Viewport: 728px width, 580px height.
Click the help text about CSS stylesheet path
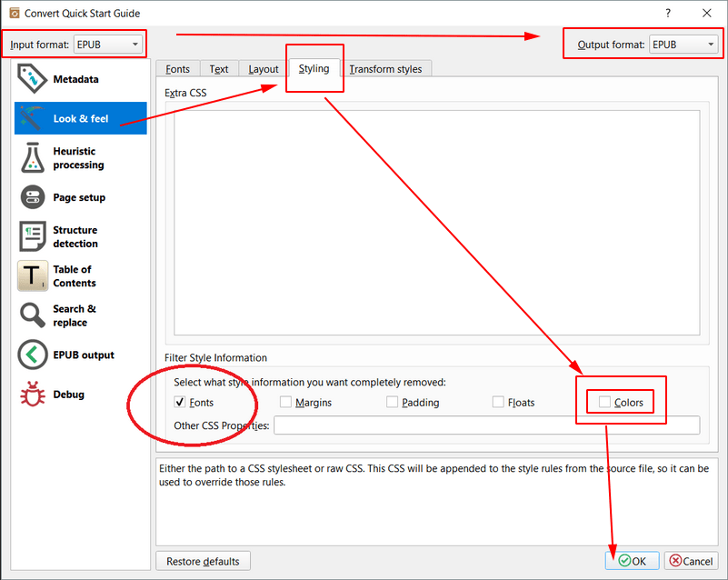click(x=434, y=475)
